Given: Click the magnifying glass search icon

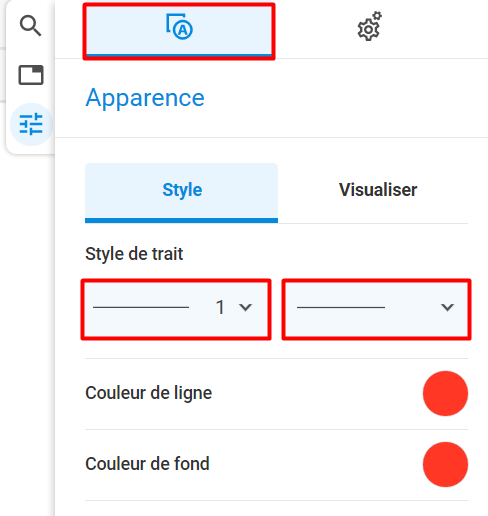Looking at the screenshot, I should (x=30, y=26).
